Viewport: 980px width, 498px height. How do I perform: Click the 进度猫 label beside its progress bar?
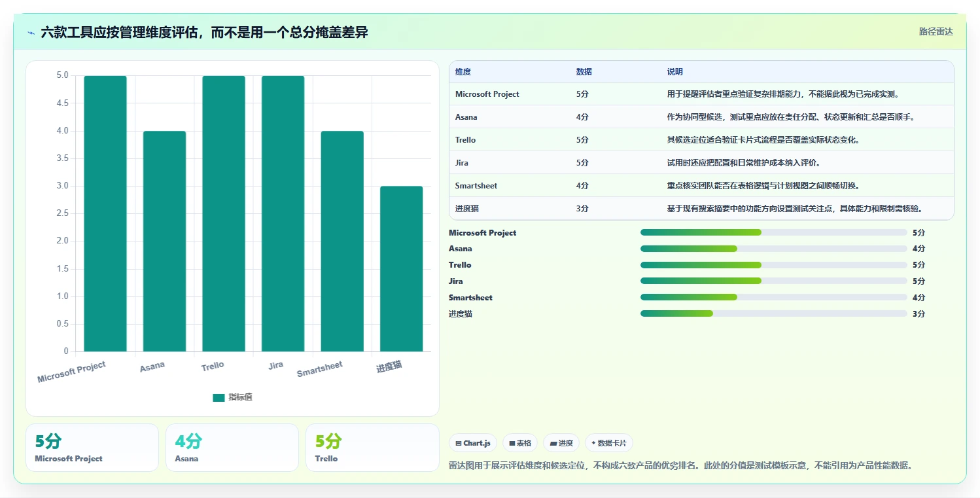click(461, 313)
